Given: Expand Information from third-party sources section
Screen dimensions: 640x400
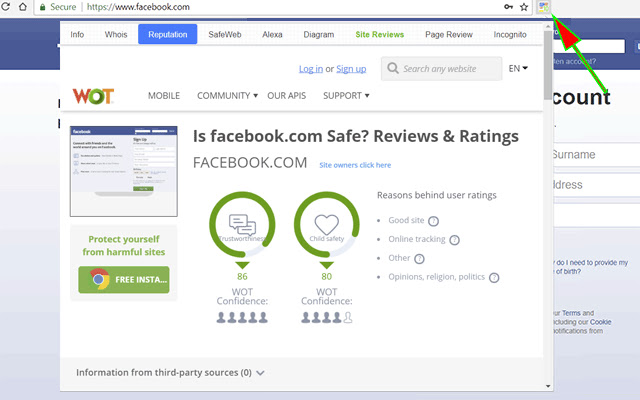Looking at the screenshot, I should [171, 373].
